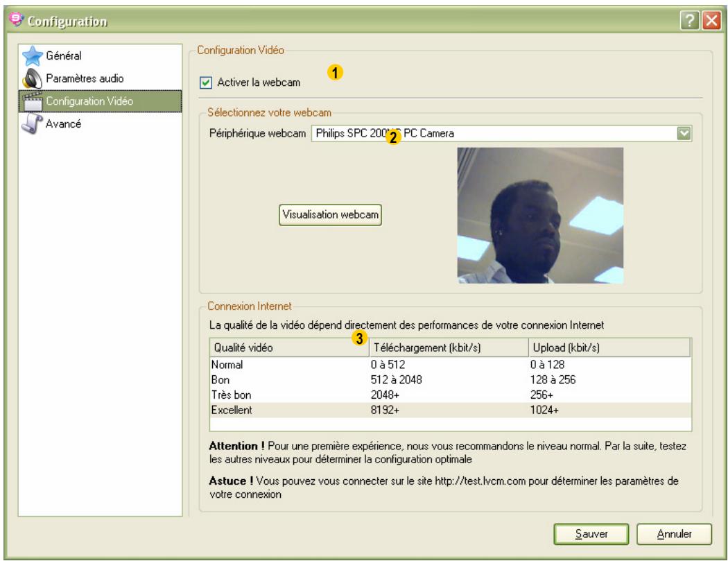Click the Paramètres audio speaker icon
The height and width of the screenshot is (561, 728).
pos(32,78)
